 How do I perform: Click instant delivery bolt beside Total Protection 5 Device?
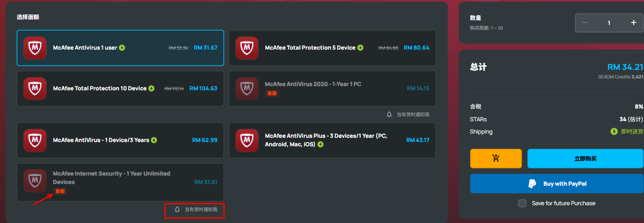tap(360, 48)
